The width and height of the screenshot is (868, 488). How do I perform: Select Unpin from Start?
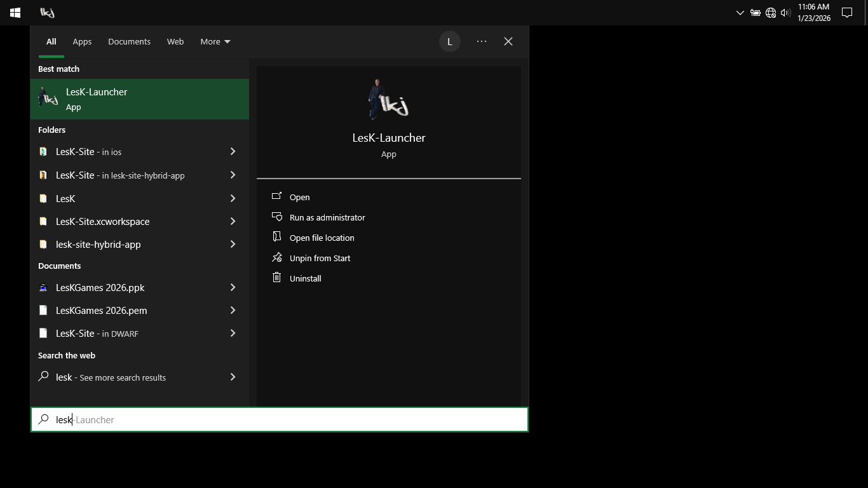coord(320,258)
